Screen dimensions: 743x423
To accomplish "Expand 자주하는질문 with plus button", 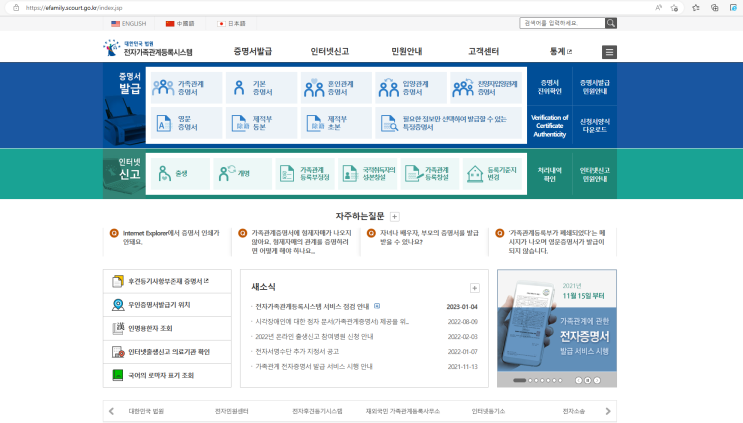I will click(394, 216).
